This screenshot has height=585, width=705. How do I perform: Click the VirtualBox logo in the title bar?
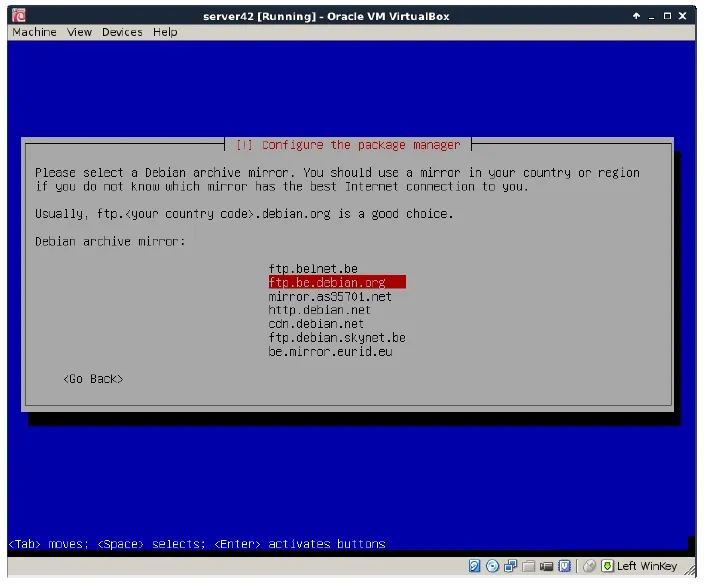(x=19, y=16)
